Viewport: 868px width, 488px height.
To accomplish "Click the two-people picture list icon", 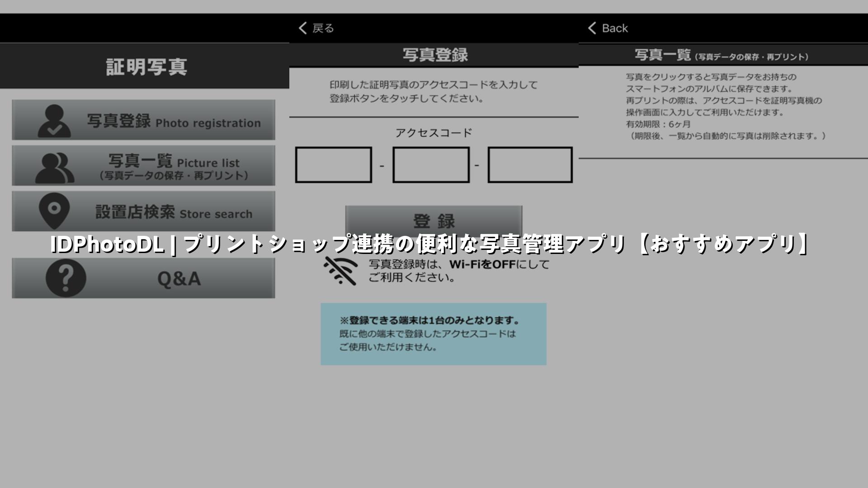I will [x=55, y=168].
